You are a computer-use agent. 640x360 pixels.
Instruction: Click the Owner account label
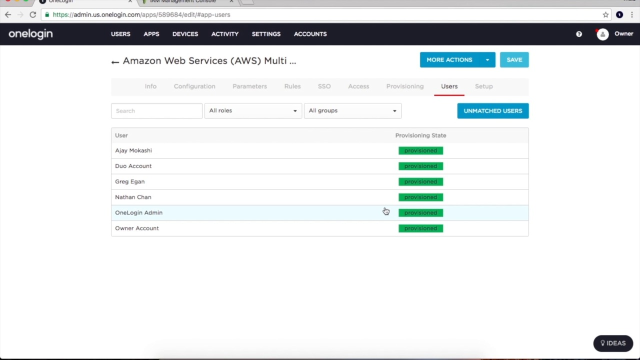[624, 34]
